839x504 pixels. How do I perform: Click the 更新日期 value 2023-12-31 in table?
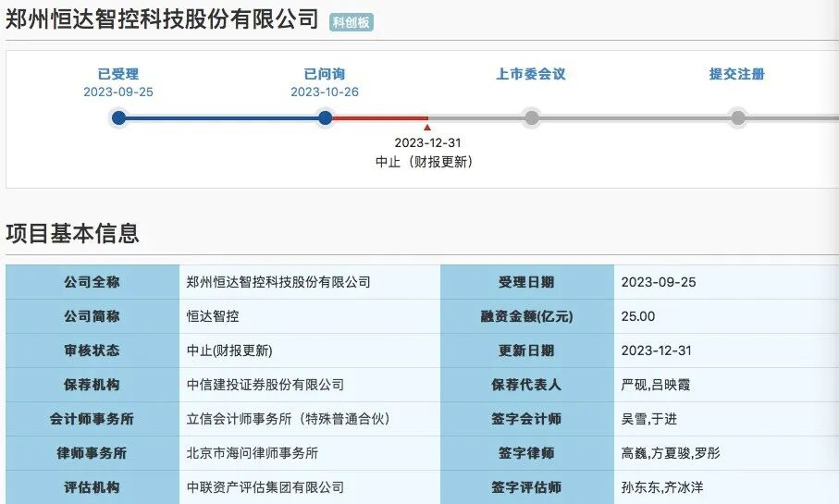[656, 350]
